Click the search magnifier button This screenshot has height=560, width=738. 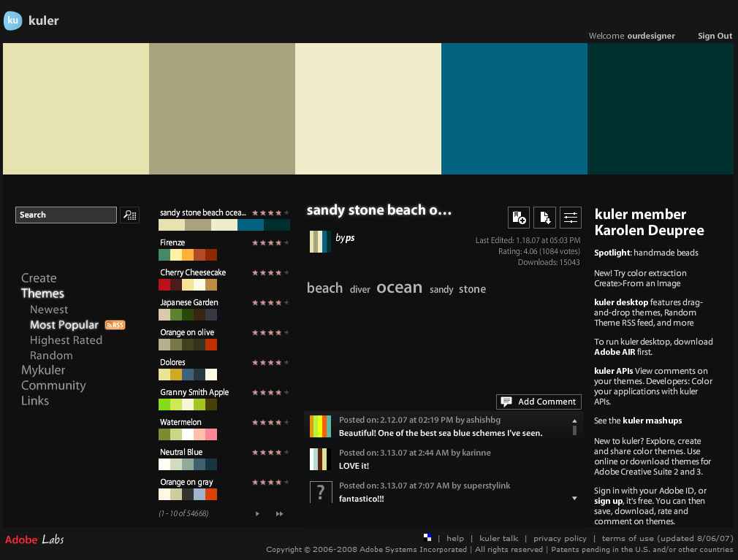coord(129,215)
